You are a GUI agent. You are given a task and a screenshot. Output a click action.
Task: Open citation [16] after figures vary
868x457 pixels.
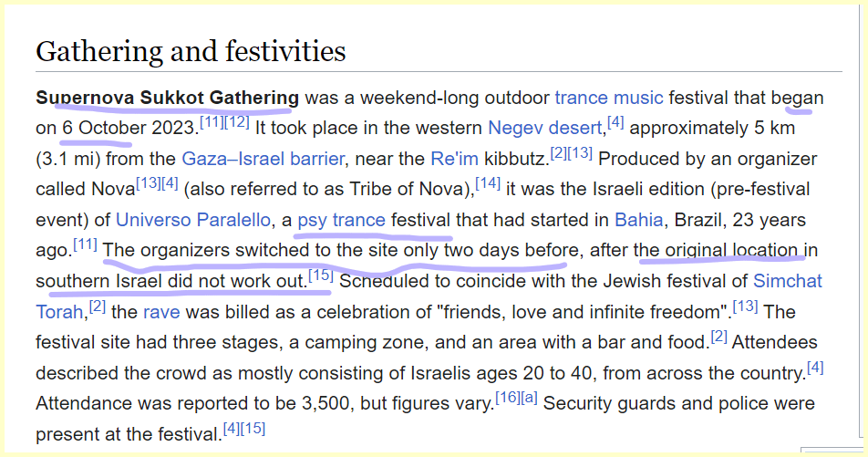click(506, 398)
